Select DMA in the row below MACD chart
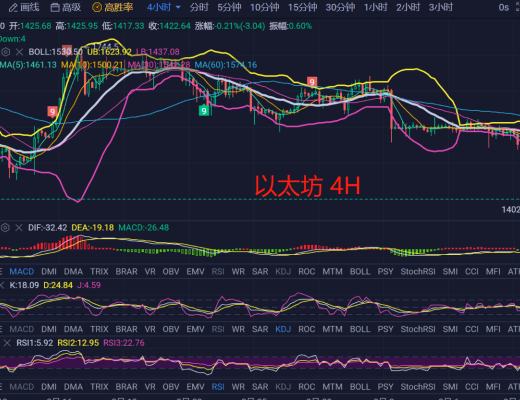 tap(73, 272)
